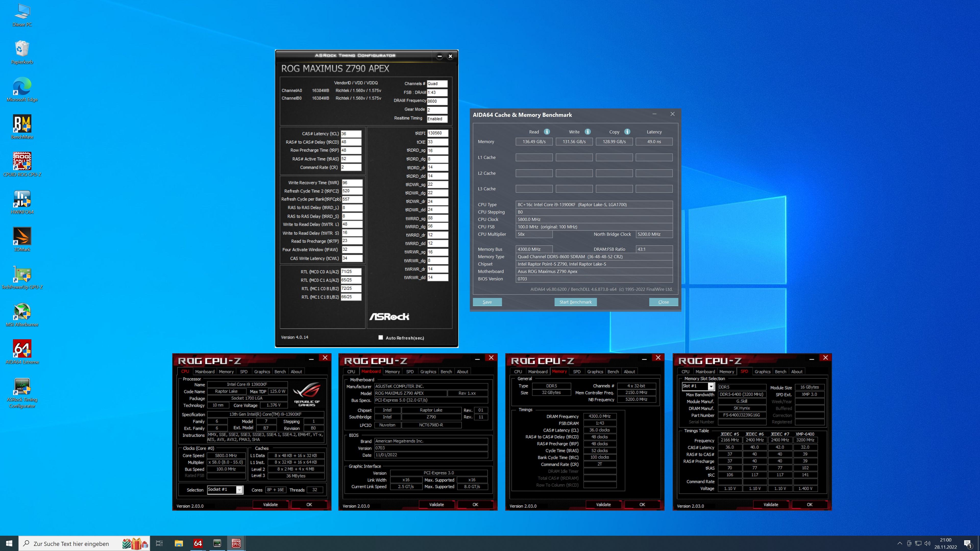The width and height of the screenshot is (980, 551).
Task: Click Validate in the Mainboard CPU-Z window
Action: tap(436, 505)
